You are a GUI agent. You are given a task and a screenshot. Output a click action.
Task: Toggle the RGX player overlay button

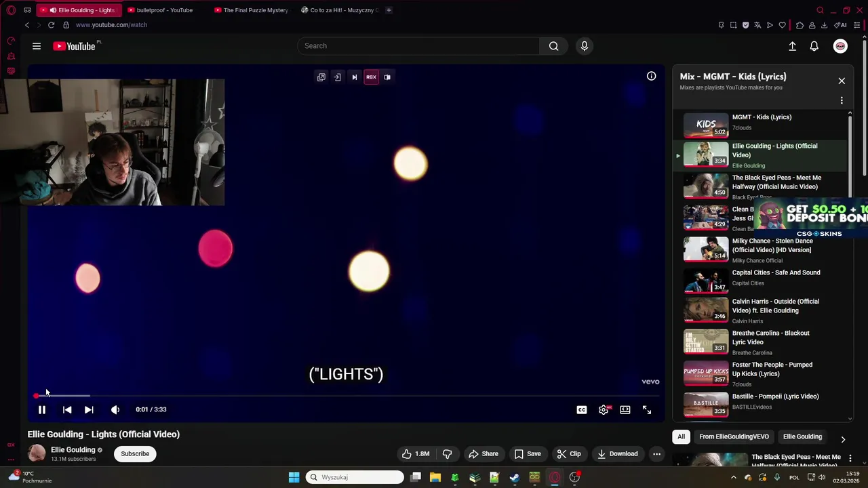[371, 77]
